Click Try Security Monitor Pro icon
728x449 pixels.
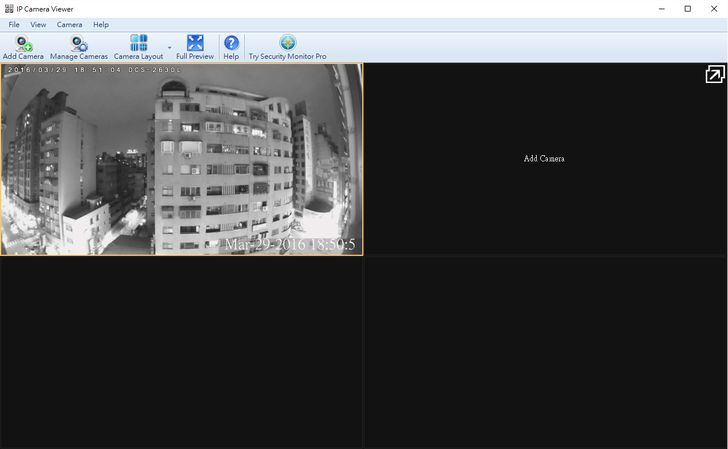coord(287,43)
